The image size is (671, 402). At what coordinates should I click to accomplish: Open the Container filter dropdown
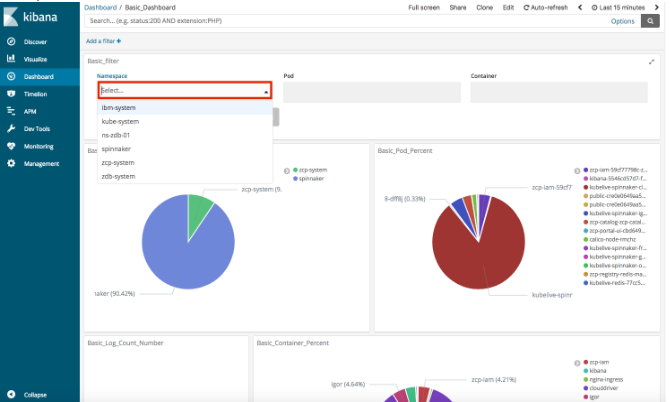[559, 92]
